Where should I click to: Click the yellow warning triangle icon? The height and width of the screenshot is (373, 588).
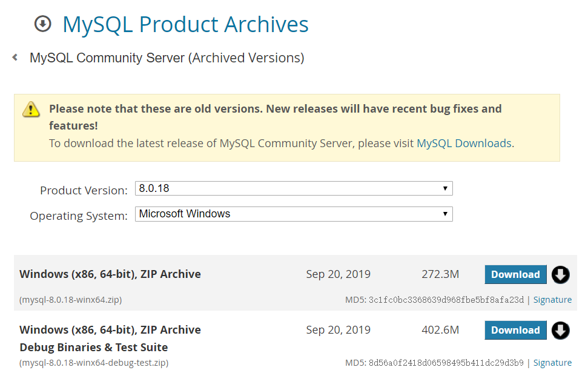31,109
